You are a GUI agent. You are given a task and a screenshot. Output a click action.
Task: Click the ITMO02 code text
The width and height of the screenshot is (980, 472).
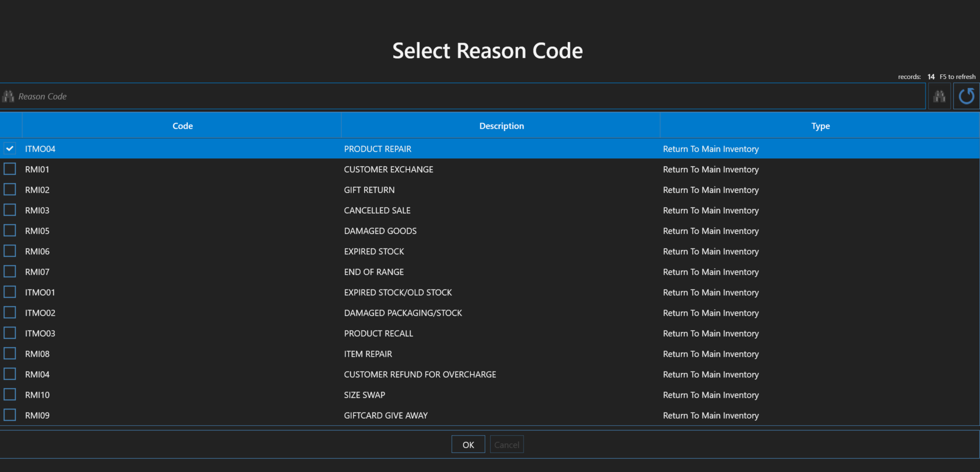pos(40,313)
